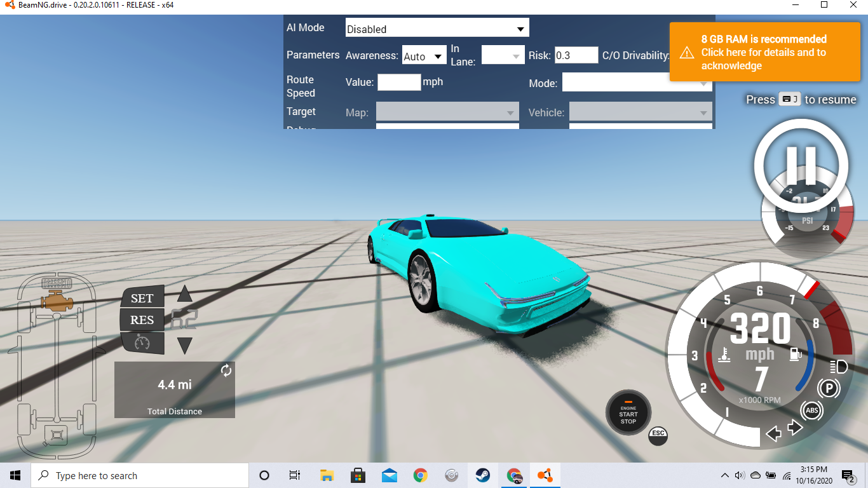Click the headlight indicator icon

[838, 367]
